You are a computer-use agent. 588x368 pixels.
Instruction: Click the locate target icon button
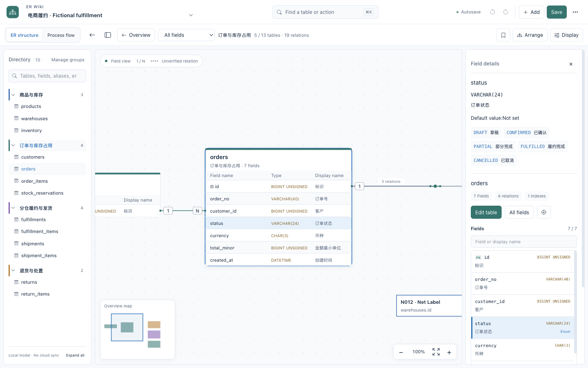pos(544,212)
